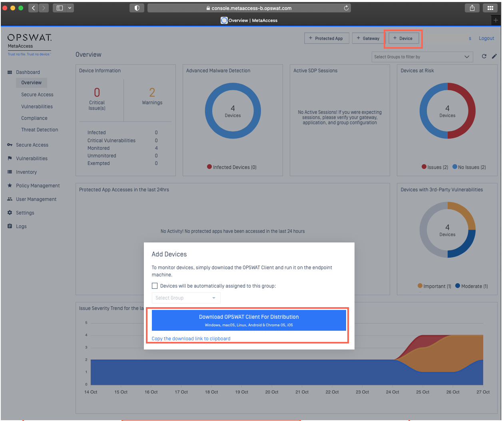Viewport: 504px width, 421px height.
Task: Open the Threat Detection dashboard page
Action: pyautogui.click(x=40, y=130)
